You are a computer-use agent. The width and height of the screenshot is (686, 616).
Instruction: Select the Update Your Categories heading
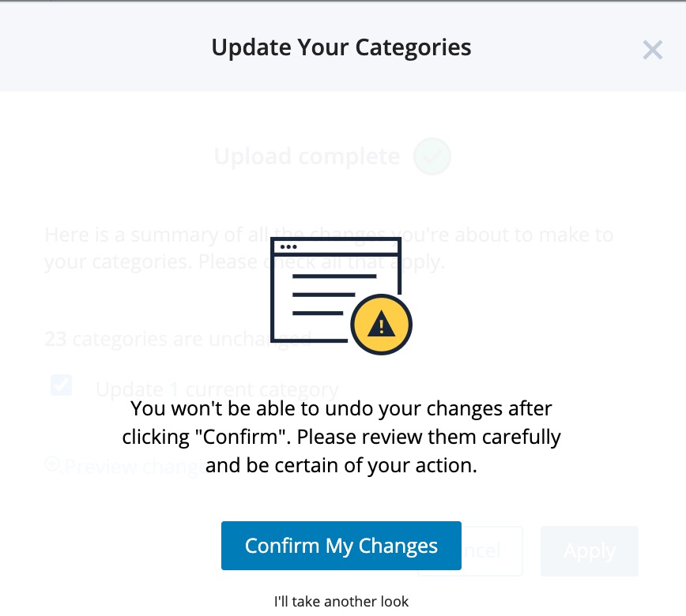[x=341, y=47]
